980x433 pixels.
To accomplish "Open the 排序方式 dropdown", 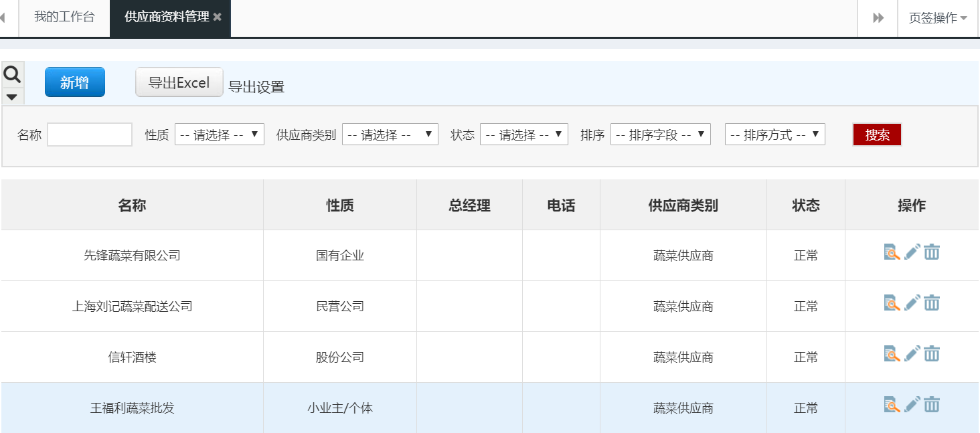I will (x=775, y=135).
